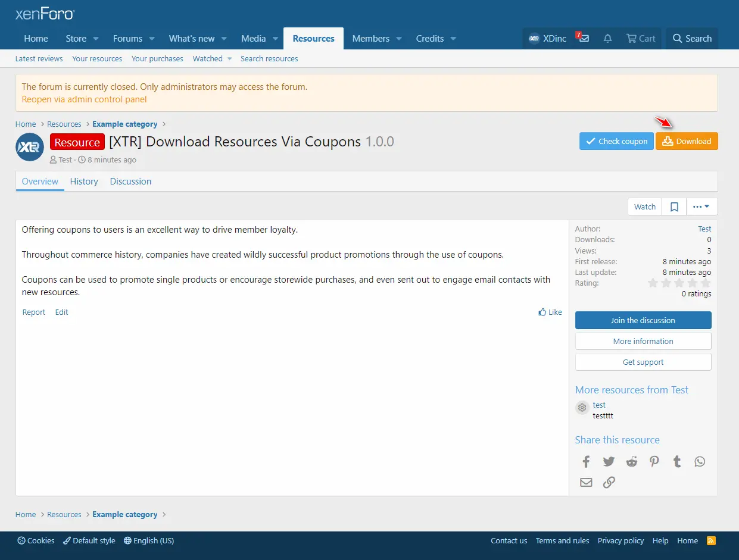Open the more options ellipsis menu
739x560 pixels.
click(701, 207)
